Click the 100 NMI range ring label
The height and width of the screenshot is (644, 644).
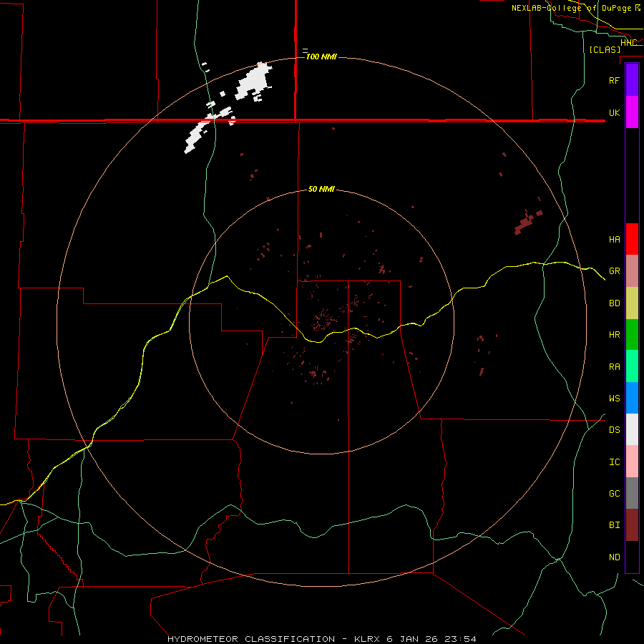pyautogui.click(x=321, y=57)
